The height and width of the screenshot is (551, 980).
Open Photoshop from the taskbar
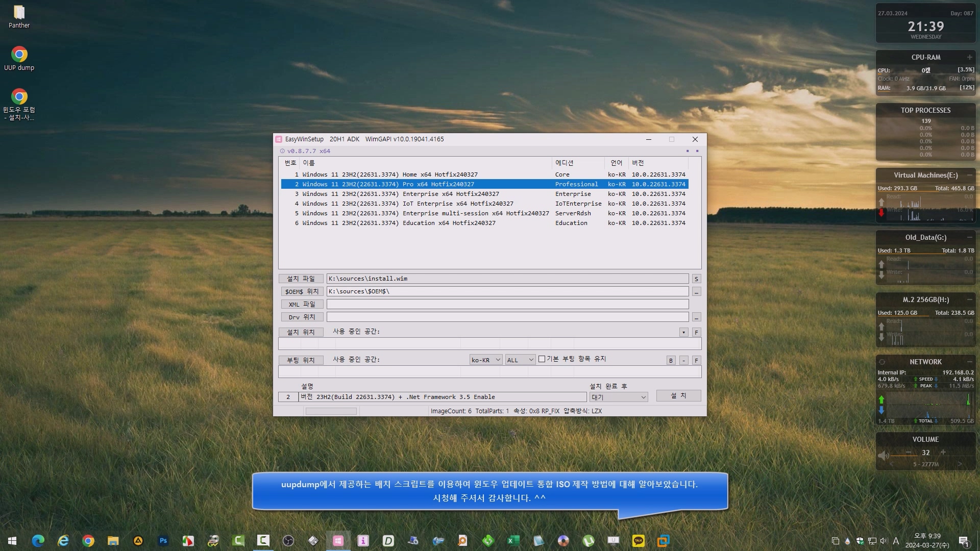point(163,541)
